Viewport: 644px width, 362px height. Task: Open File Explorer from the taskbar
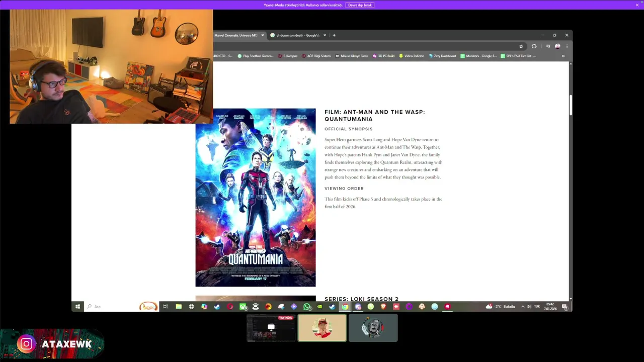[x=179, y=306]
